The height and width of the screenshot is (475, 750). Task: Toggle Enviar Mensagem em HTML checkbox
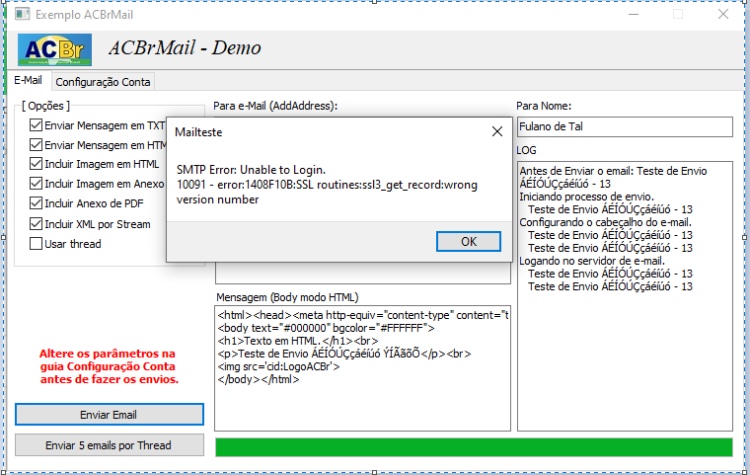(36, 145)
